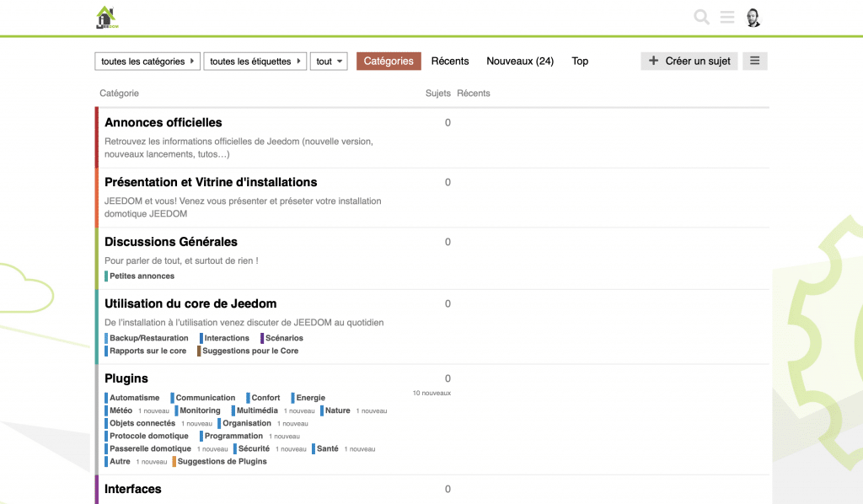The width and height of the screenshot is (863, 504).
Task: Open the user profile avatar
Action: [753, 18]
